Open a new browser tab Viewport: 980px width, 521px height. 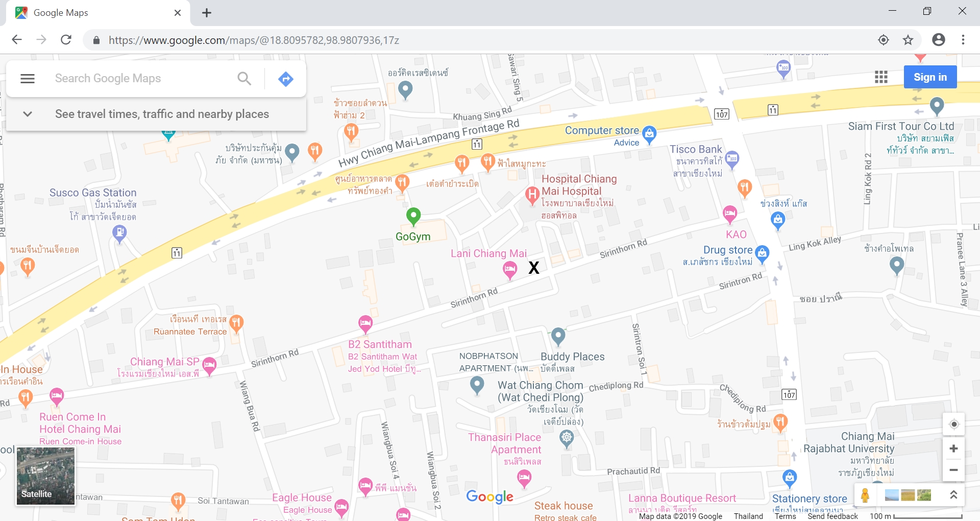pos(207,13)
